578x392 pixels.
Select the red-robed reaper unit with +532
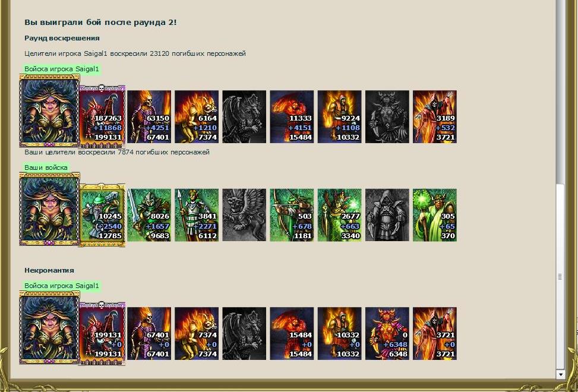click(435, 116)
